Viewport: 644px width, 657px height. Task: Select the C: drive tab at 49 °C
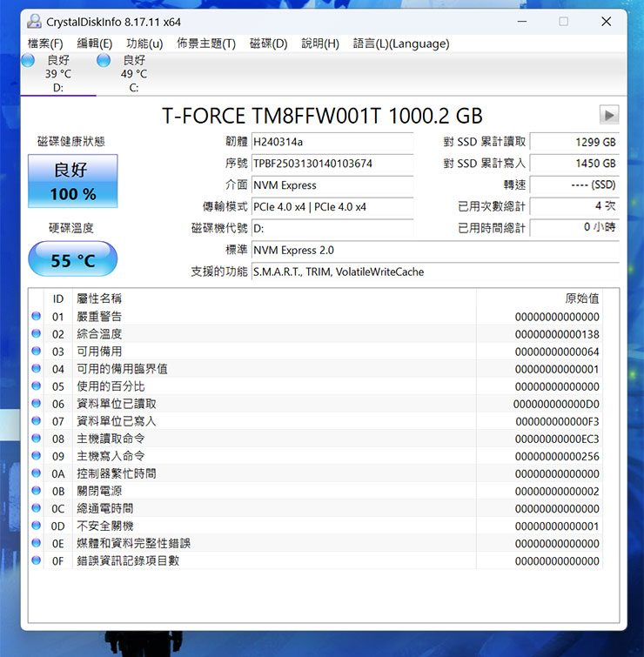pyautogui.click(x=134, y=74)
